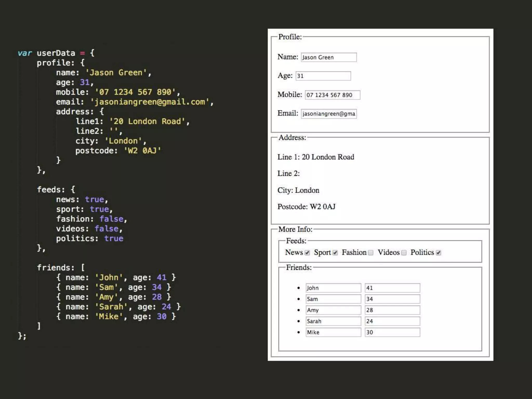532x399 pixels.
Task: Click the Name input field with Jason Green
Action: click(x=329, y=57)
